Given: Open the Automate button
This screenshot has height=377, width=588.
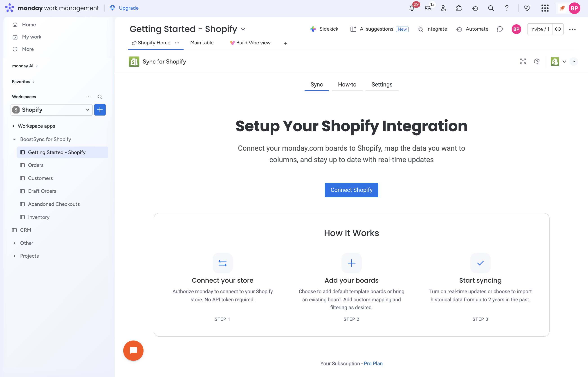Looking at the screenshot, I should 472,29.
